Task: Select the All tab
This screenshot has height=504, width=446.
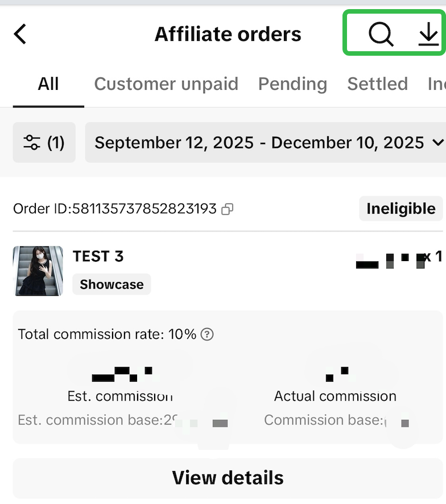Action: pos(48,84)
